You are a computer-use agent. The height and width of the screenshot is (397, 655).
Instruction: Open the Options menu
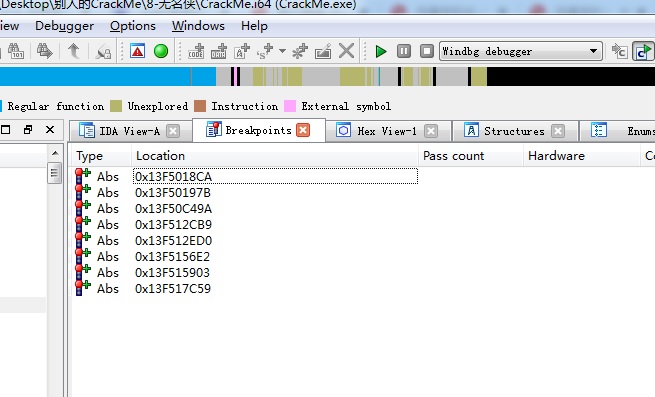click(x=133, y=26)
